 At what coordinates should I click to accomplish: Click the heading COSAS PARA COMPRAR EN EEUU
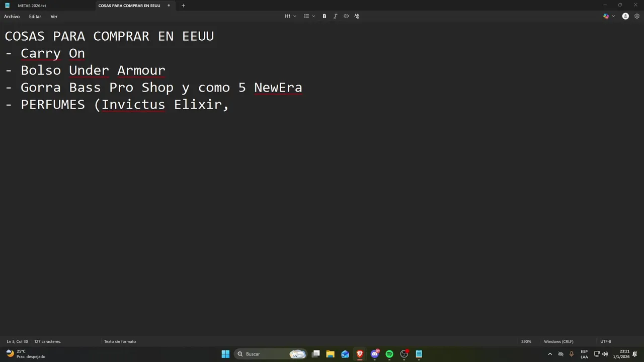click(109, 36)
